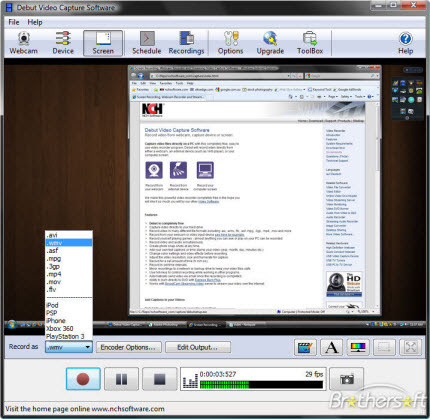The width and height of the screenshot is (430, 419).
Task: Click the 0:00:03:527 recording time
Action: click(218, 374)
